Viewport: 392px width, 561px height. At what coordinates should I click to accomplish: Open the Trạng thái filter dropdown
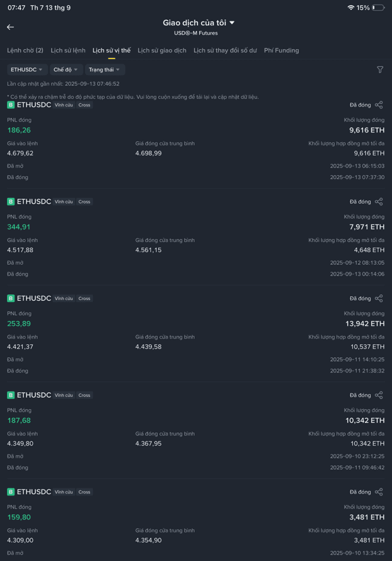104,70
